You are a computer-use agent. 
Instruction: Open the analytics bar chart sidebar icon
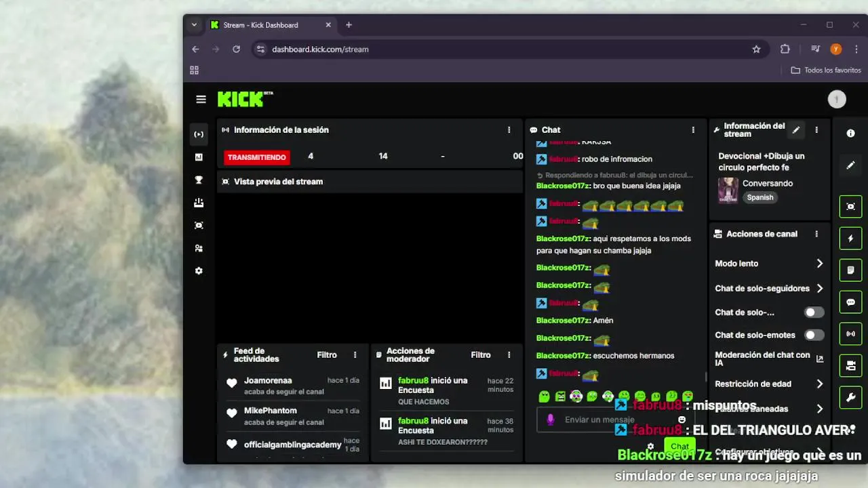199,157
